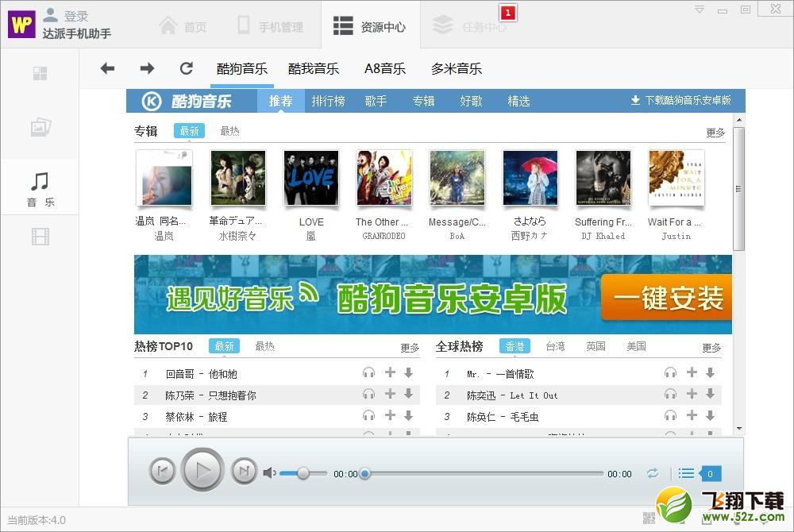Switch to the 首页 home tab
Image resolution: width=794 pixels, height=532 pixels.
183,26
